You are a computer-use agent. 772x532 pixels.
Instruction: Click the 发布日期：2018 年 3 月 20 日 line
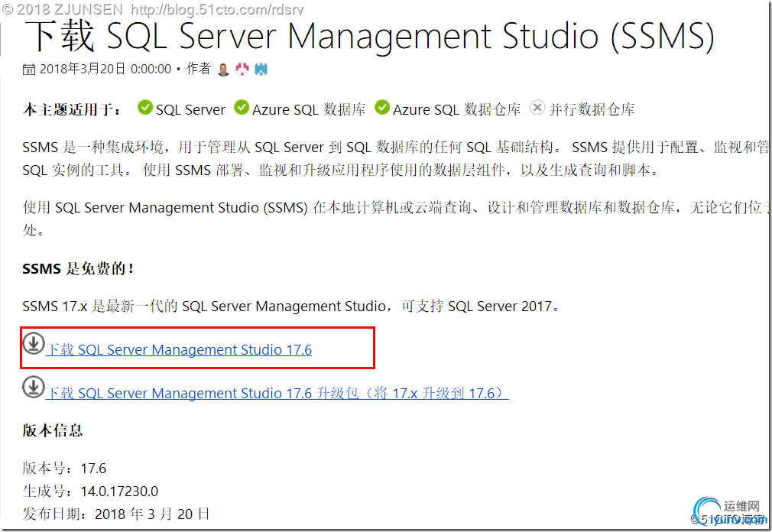pos(116,514)
